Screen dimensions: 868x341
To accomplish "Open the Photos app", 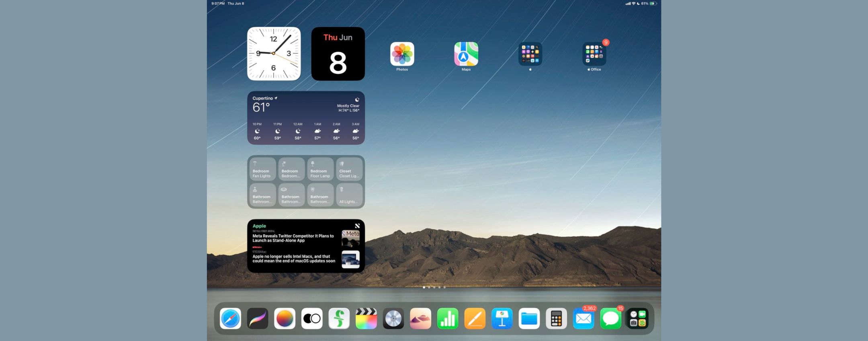I will point(402,54).
